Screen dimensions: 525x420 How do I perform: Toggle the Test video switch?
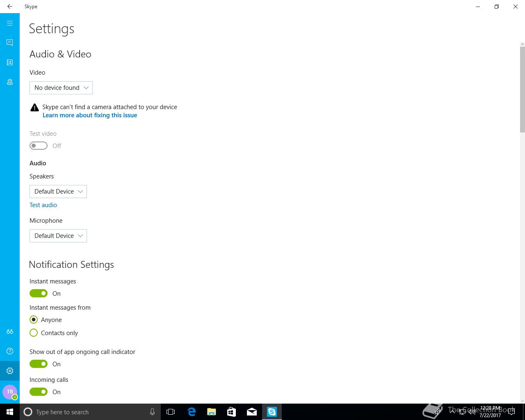tap(39, 146)
